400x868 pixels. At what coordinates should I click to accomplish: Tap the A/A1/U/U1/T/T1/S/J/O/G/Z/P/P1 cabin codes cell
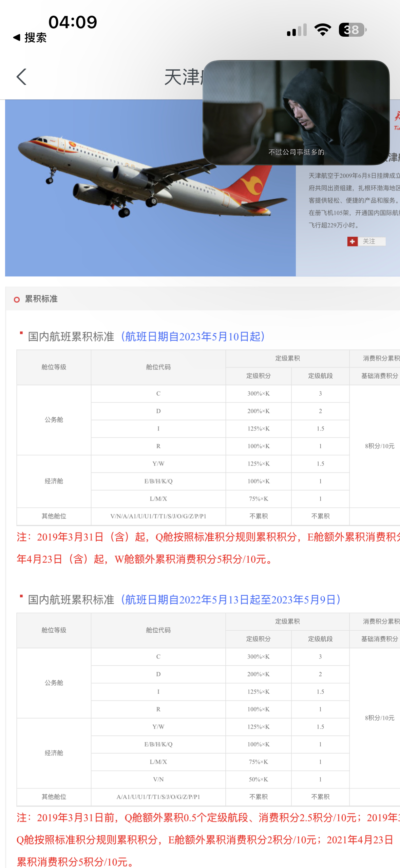pos(158,797)
